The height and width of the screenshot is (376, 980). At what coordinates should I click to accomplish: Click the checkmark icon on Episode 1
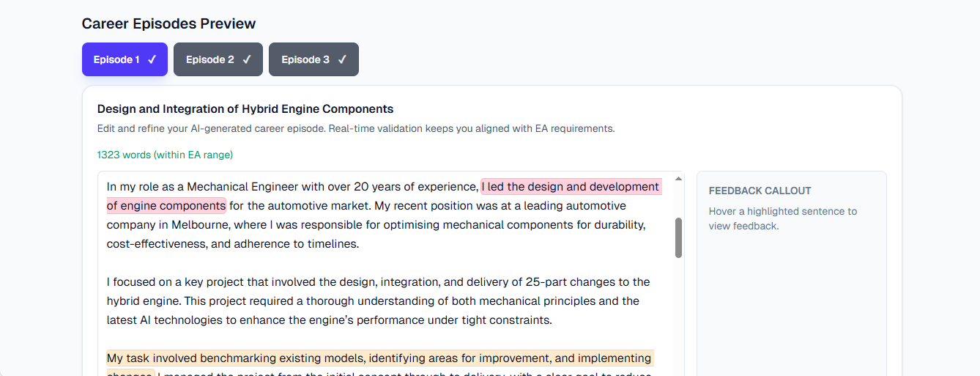click(152, 59)
